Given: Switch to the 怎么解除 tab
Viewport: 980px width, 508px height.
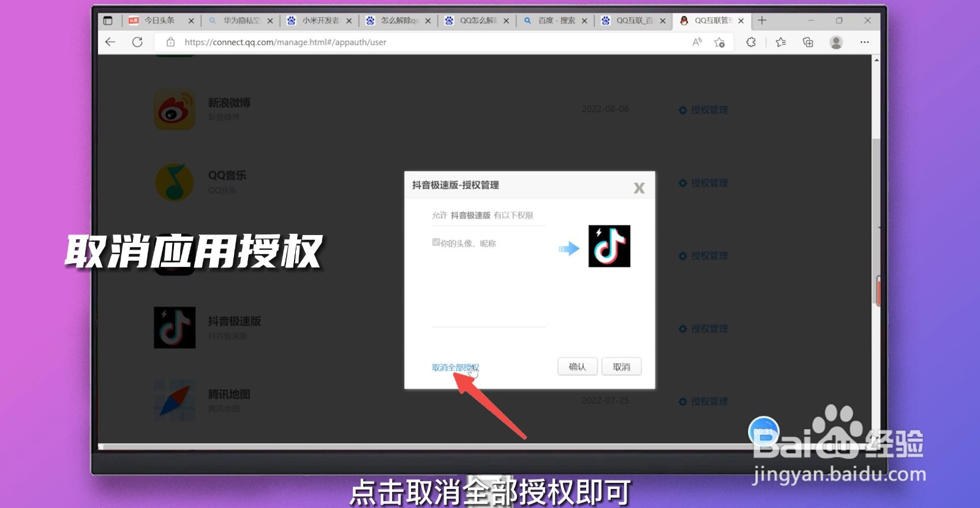Looking at the screenshot, I should 398,20.
